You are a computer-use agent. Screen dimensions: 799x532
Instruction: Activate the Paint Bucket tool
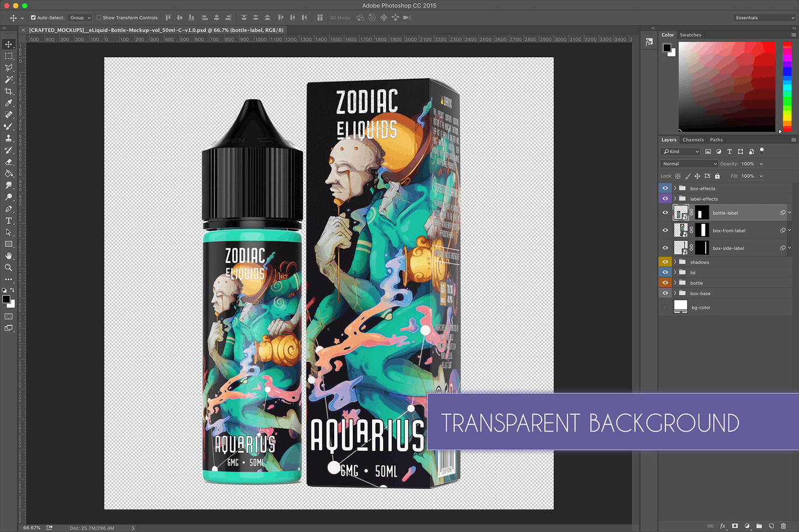(9, 173)
